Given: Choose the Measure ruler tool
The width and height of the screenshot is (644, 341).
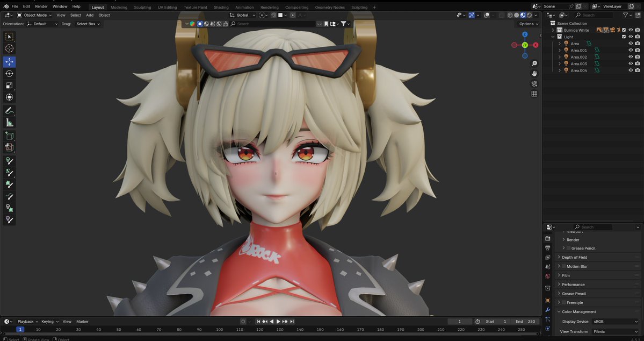Looking at the screenshot, I should coord(9,123).
